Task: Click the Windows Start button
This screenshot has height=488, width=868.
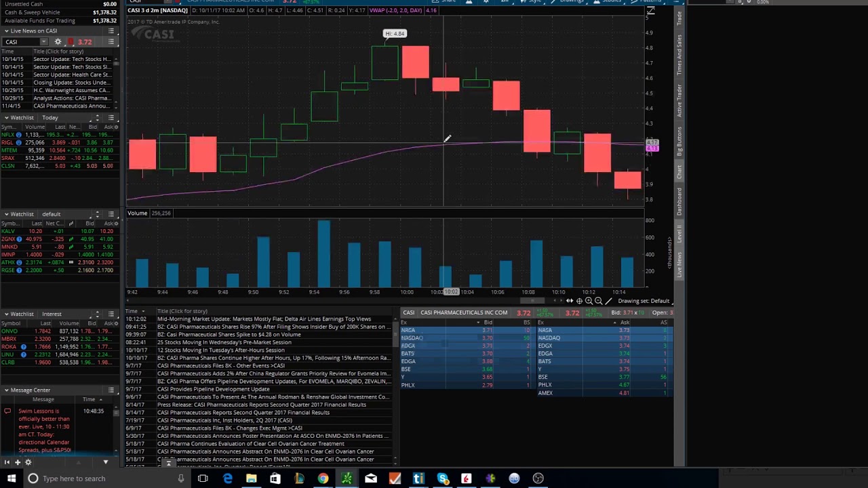Action: pyautogui.click(x=12, y=479)
